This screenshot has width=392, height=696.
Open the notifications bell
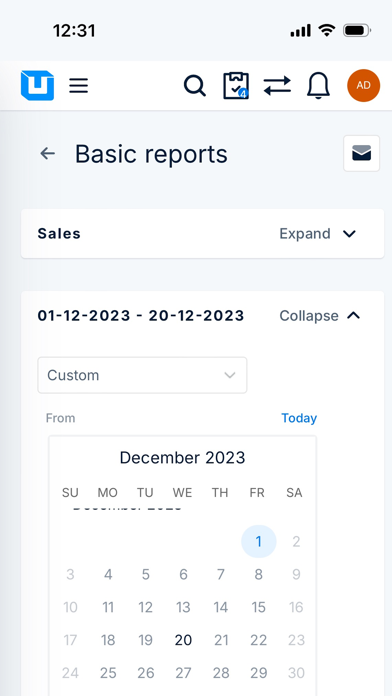[x=318, y=86]
